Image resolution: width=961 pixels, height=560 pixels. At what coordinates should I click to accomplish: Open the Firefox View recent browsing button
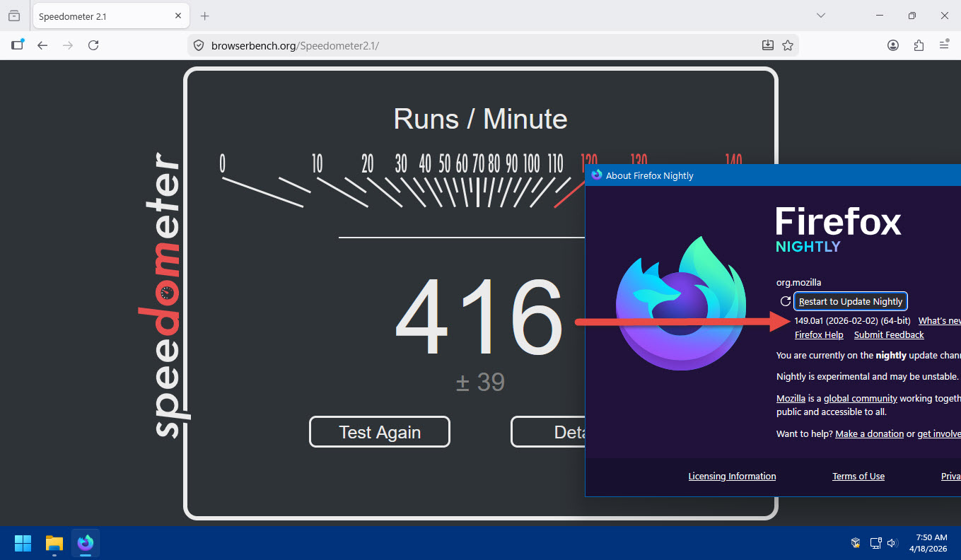14,16
